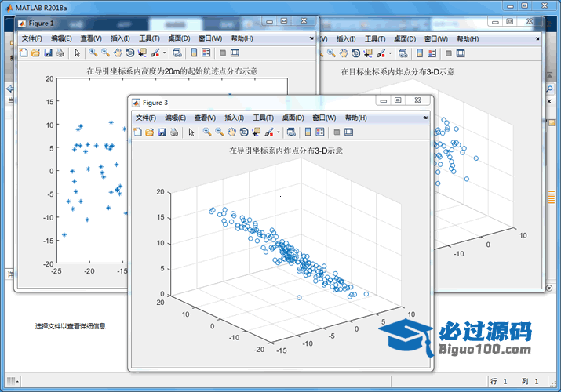Open 工具(T) menu in Figure 3
The height and width of the screenshot is (392, 561).
click(264, 118)
